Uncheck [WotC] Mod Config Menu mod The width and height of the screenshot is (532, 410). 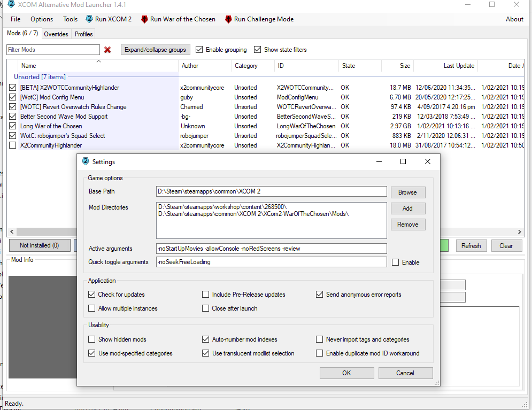point(12,97)
